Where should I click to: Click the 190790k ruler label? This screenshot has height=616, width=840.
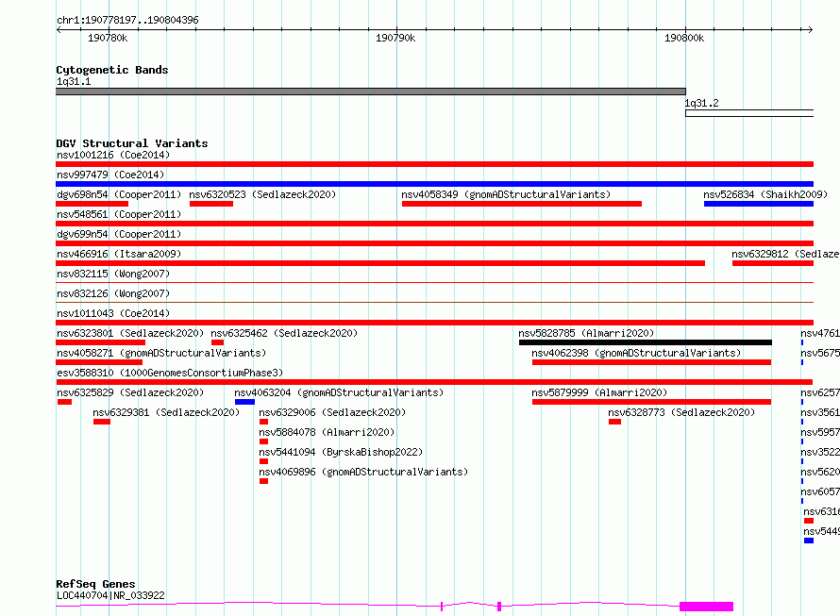[x=395, y=38]
